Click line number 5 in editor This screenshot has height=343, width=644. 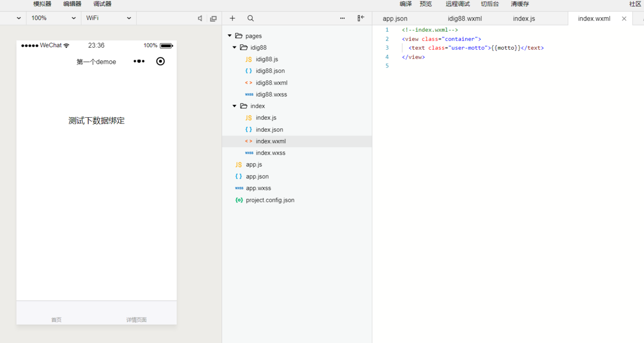coord(387,66)
